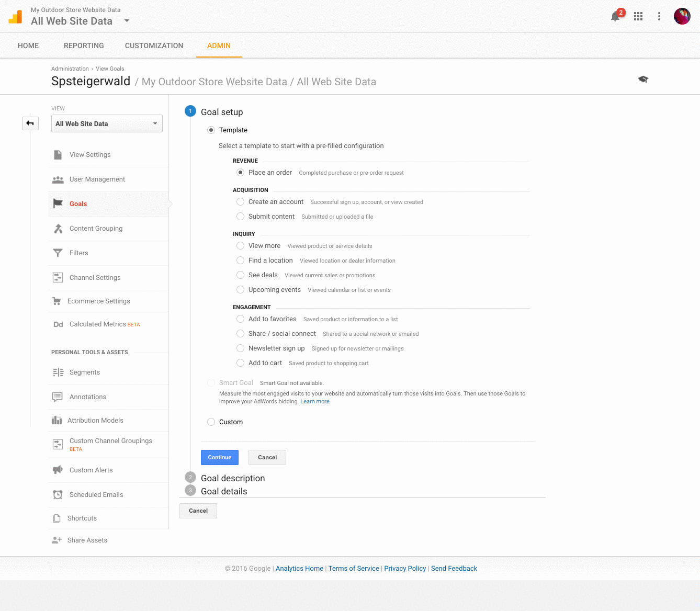The image size is (700, 611).
Task: Click the User Management people icon
Action: pos(58,179)
